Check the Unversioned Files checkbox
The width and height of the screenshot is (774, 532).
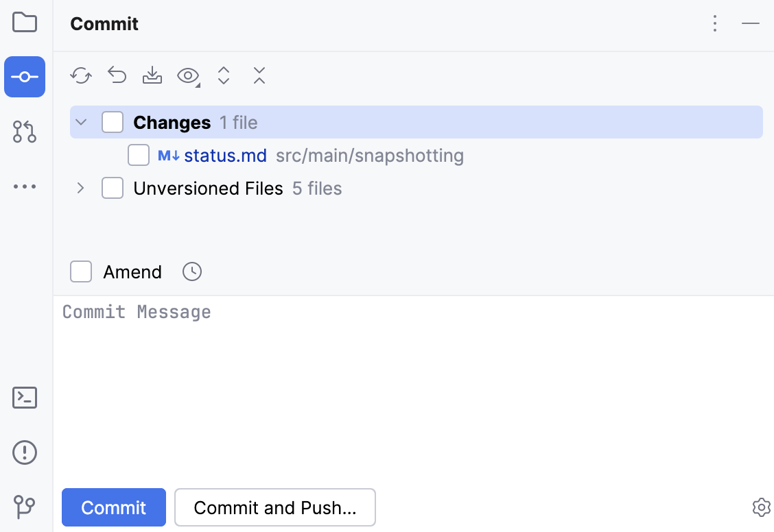[113, 188]
